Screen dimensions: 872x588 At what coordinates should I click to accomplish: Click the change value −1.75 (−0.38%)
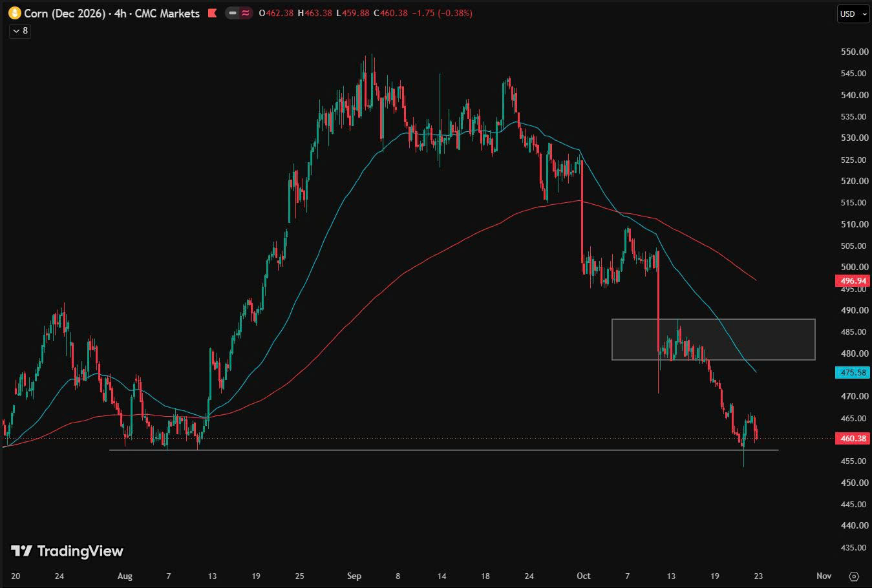[442, 13]
